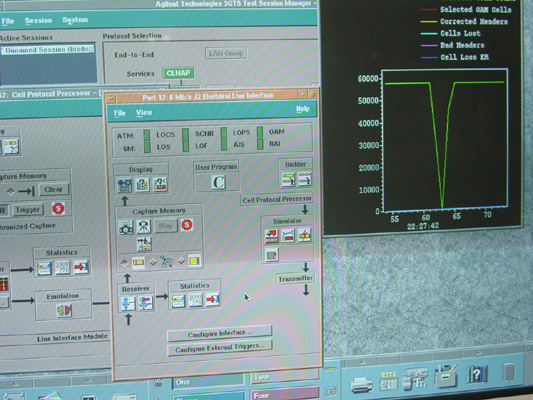Viewport: 533px width, 400px height.
Task: Expand subpanel arrow above printer icon
Action: pyautogui.click(x=363, y=362)
